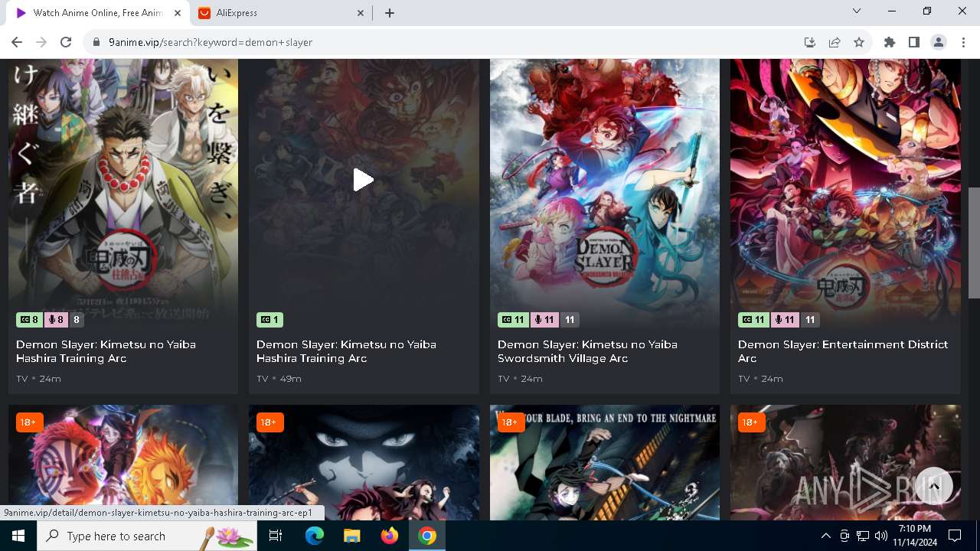
Task: Click 'TV • 24m' under Swordsmith Village Arc
Action: (x=520, y=379)
